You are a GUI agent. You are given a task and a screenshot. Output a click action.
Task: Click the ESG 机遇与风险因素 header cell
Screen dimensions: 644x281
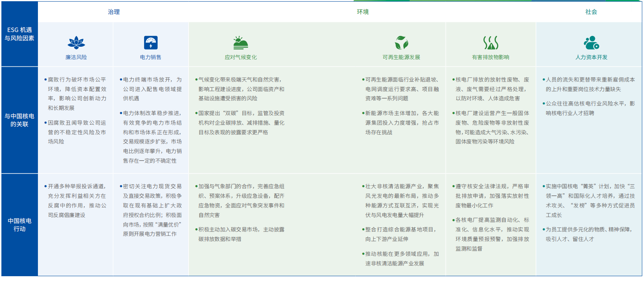[20, 34]
